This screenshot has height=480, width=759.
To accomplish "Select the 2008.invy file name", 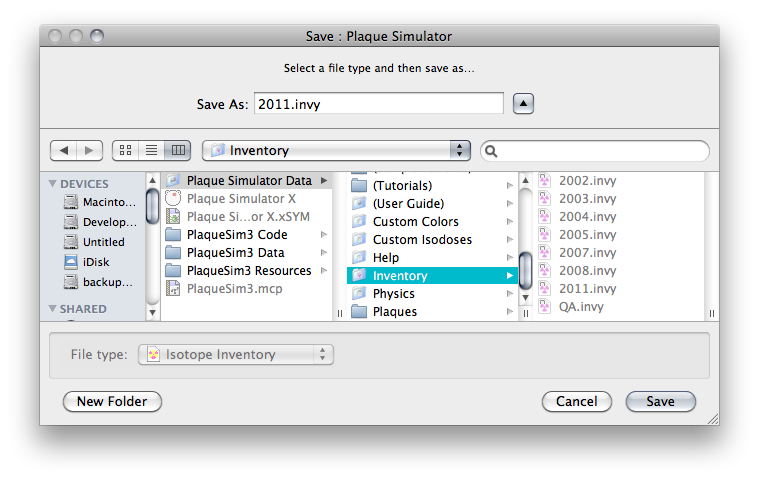I will [588, 270].
